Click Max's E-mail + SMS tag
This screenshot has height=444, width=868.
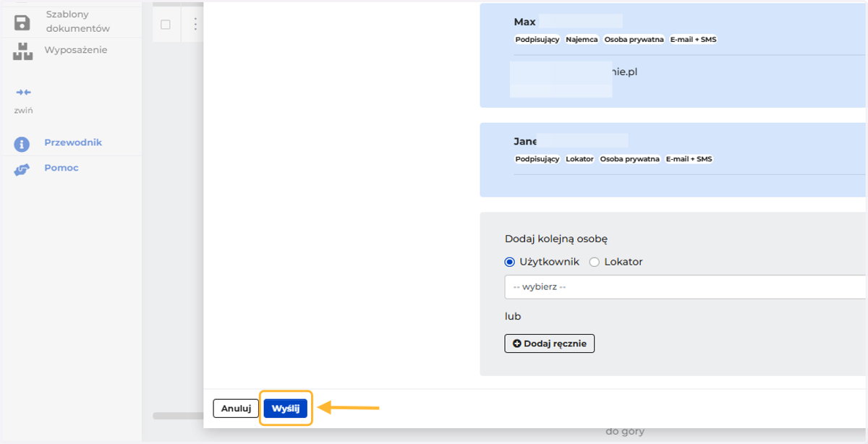coord(693,40)
